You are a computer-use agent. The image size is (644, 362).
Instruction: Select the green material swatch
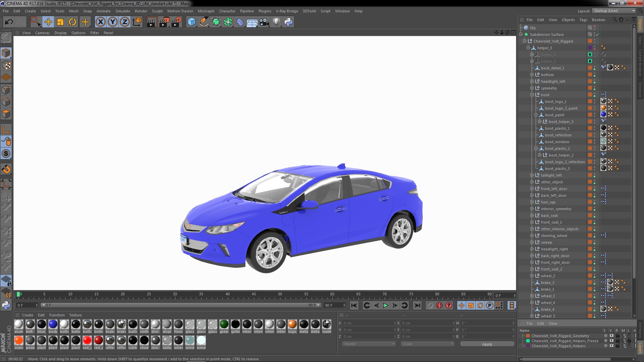(224, 324)
